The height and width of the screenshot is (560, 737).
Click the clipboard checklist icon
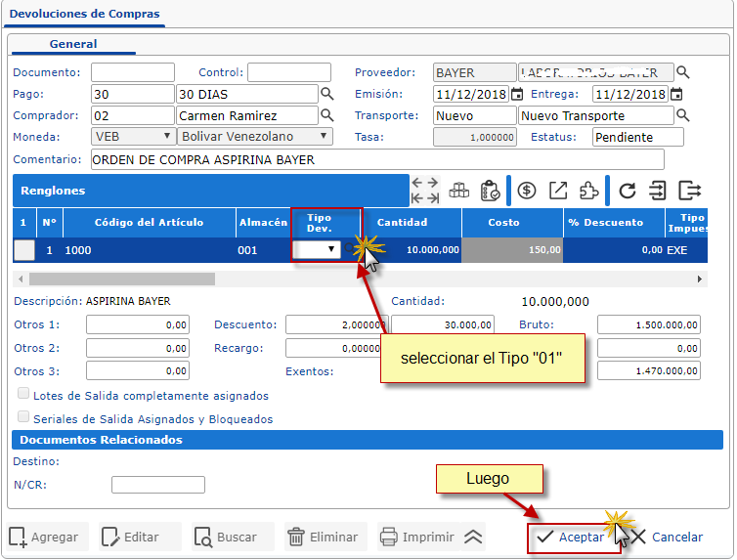(490, 191)
